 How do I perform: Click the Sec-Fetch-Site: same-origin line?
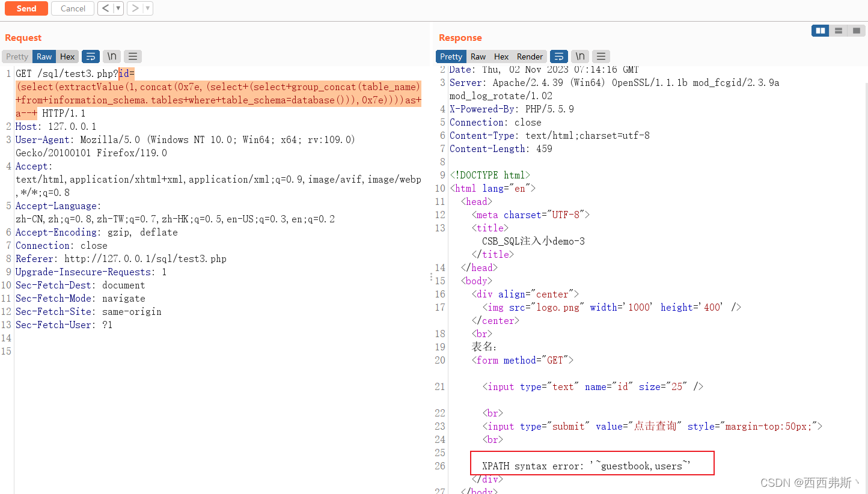pos(88,311)
